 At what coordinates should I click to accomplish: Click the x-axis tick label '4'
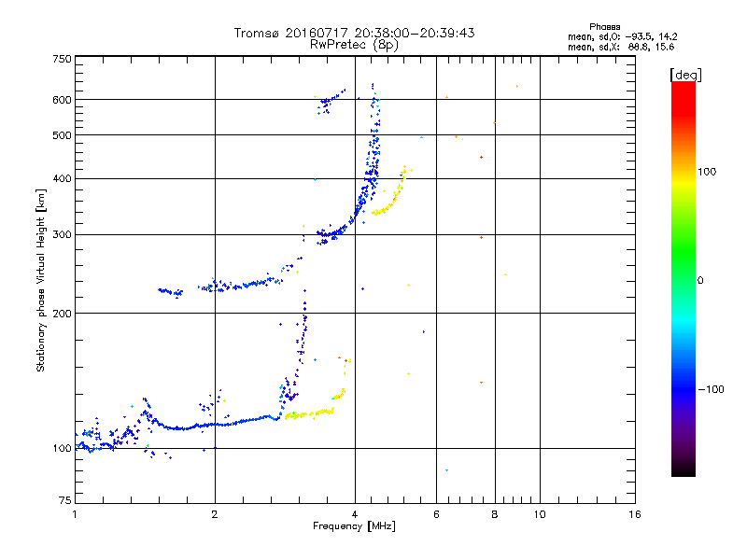click(x=355, y=514)
